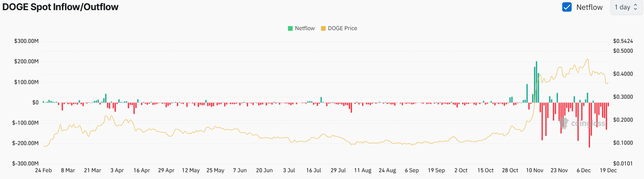Click the $0.4000 right axis price label
Screen dimensions: 644x179
click(x=623, y=74)
